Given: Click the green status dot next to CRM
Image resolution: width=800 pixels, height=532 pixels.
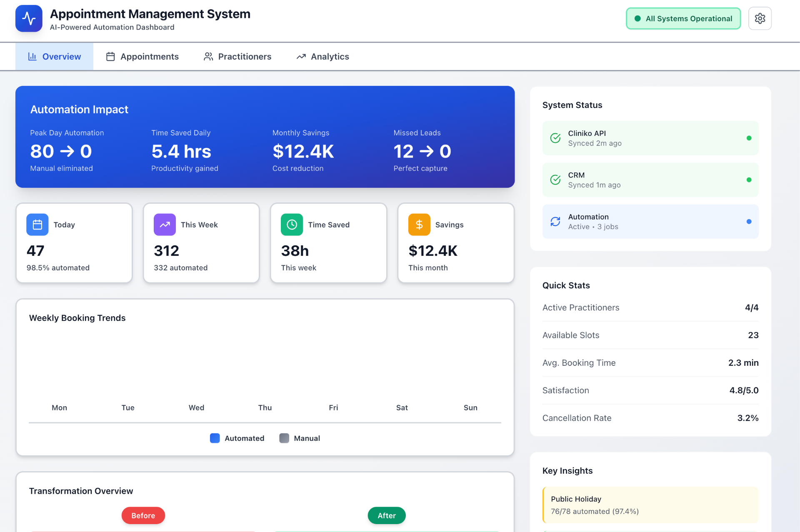Looking at the screenshot, I should click(x=749, y=180).
